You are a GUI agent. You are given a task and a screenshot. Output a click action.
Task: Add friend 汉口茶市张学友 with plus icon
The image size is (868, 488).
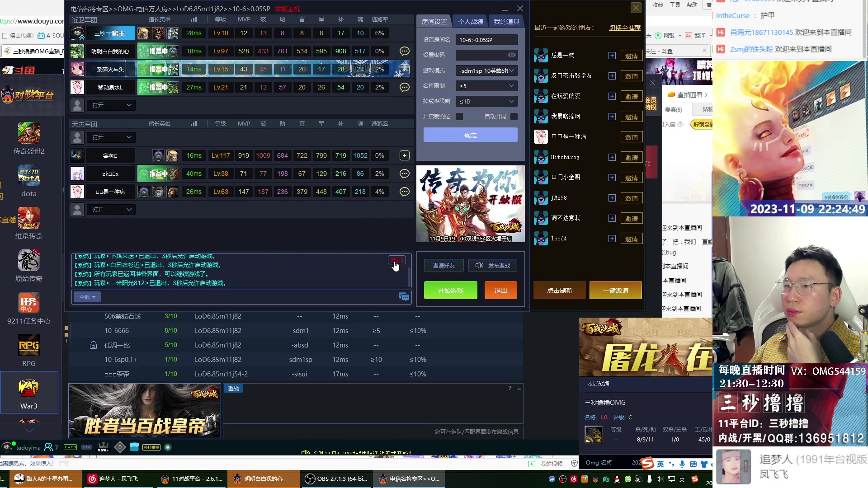coord(612,76)
